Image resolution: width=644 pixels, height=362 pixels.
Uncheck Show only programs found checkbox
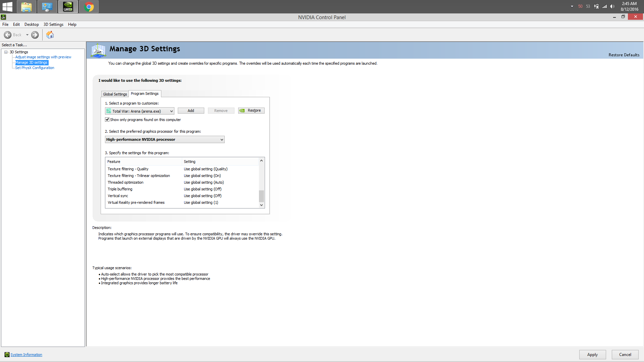point(107,120)
